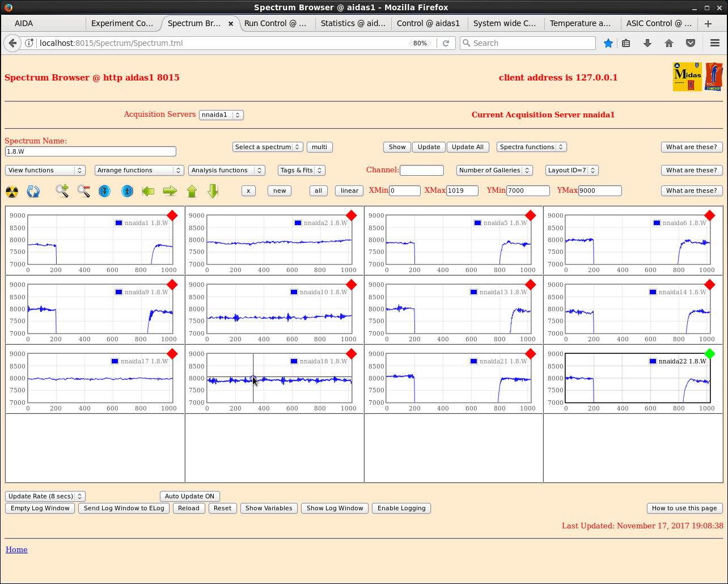
Task: Toggle the red diamond on nnaida1 spectrum
Action: pos(172,215)
